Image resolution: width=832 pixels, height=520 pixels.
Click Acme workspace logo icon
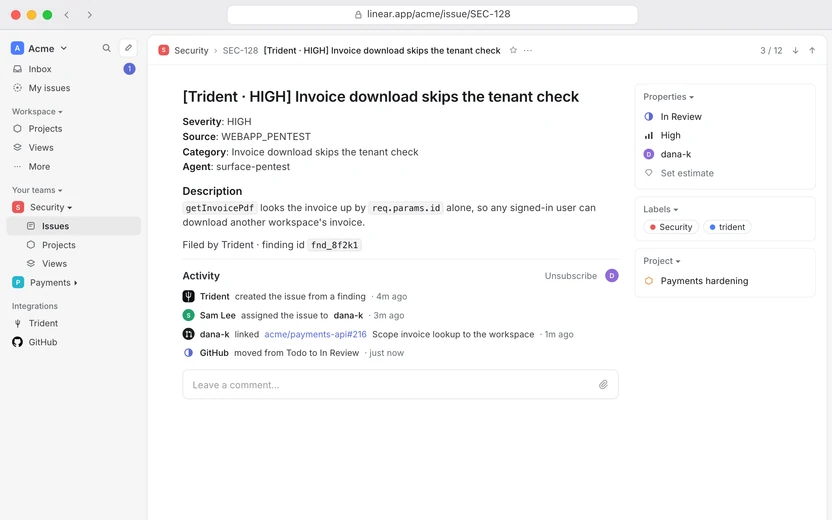[18, 48]
